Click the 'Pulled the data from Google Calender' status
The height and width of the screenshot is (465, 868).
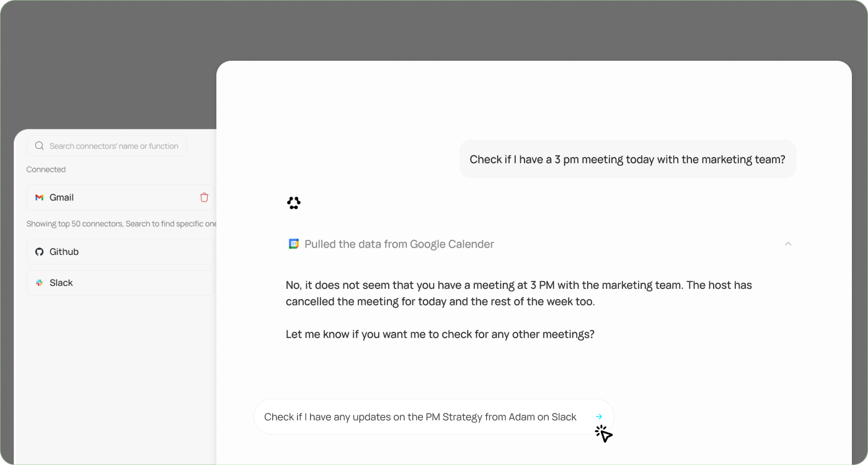point(399,244)
